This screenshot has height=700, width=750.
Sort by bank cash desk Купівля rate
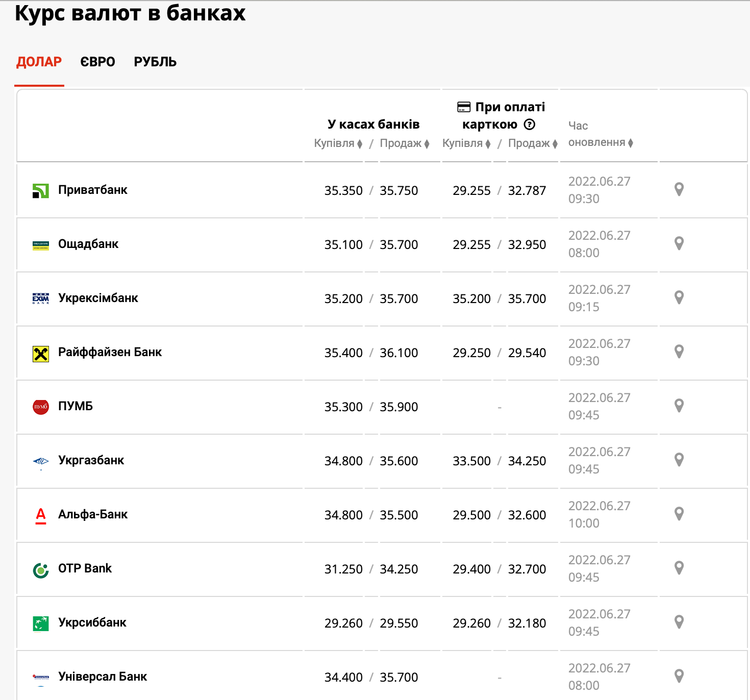tap(338, 143)
